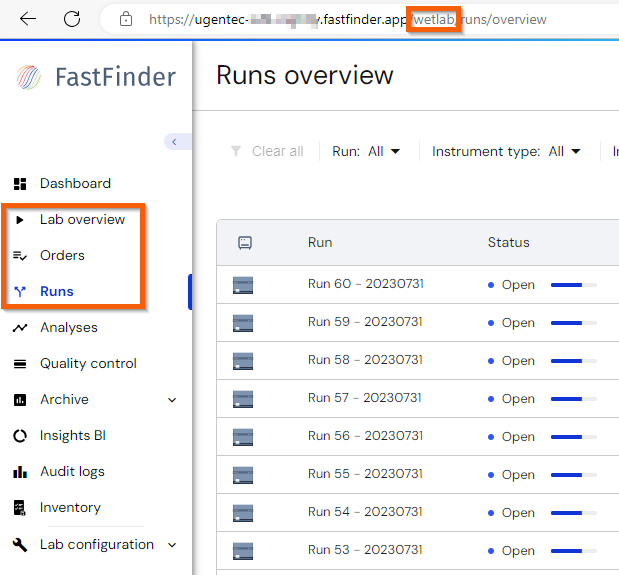Viewport: 619px width, 575px height.
Task: Click the lock site-info icon
Action: [x=126, y=19]
